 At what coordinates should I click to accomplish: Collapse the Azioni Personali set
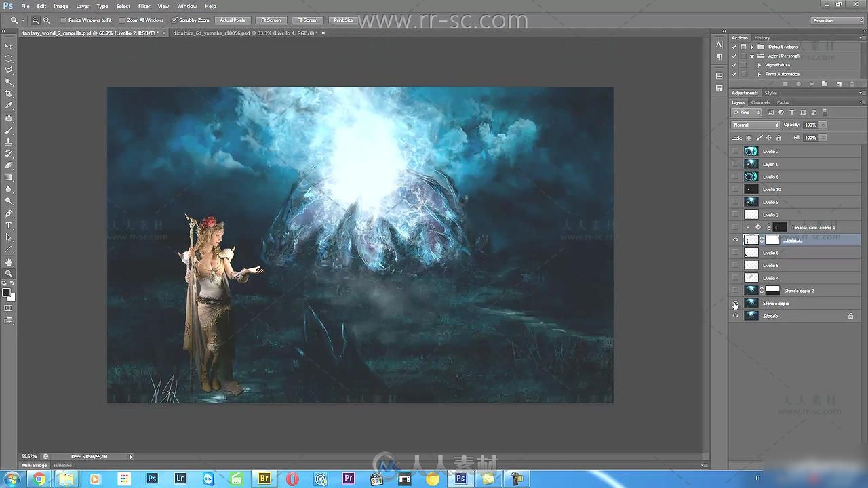(x=752, y=56)
